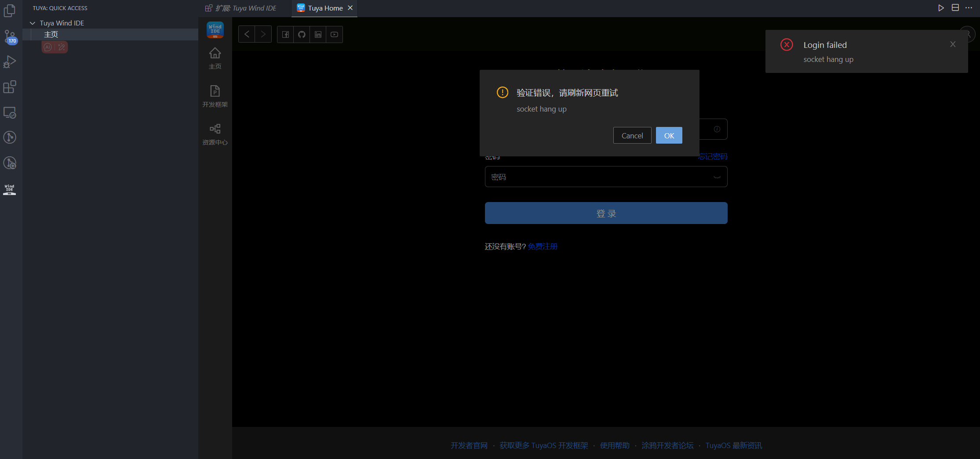Open More Actions ellipsis menu
Image resolution: width=980 pixels, height=459 pixels.
[969, 8]
